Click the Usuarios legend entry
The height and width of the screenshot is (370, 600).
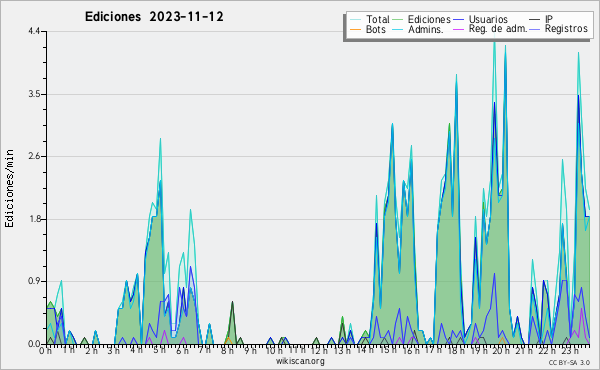click(x=481, y=19)
